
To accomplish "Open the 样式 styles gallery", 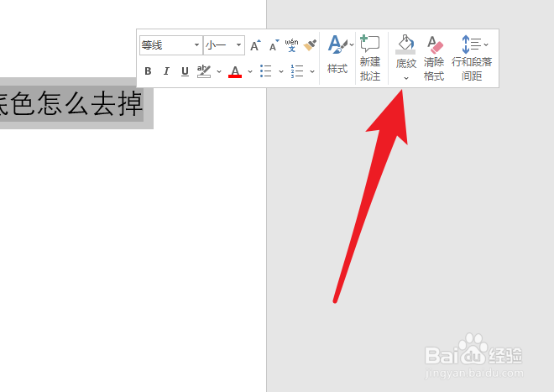I will pos(337,55).
